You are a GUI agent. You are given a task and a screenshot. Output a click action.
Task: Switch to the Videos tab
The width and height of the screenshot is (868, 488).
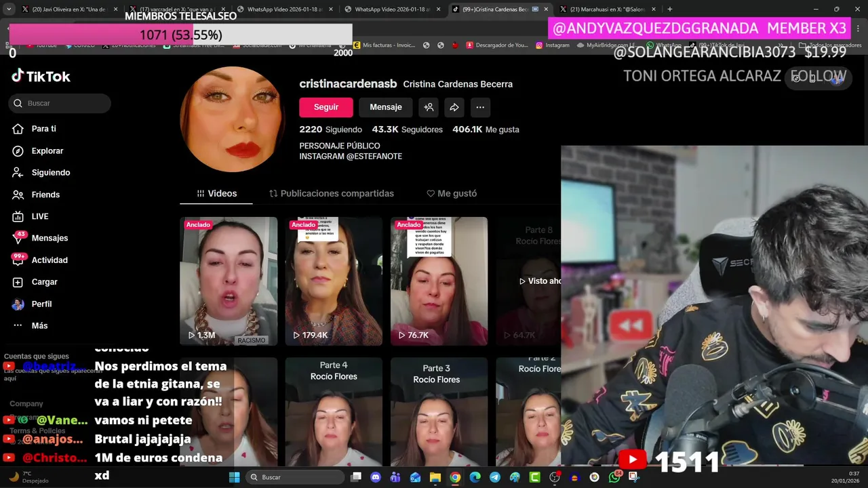point(216,193)
